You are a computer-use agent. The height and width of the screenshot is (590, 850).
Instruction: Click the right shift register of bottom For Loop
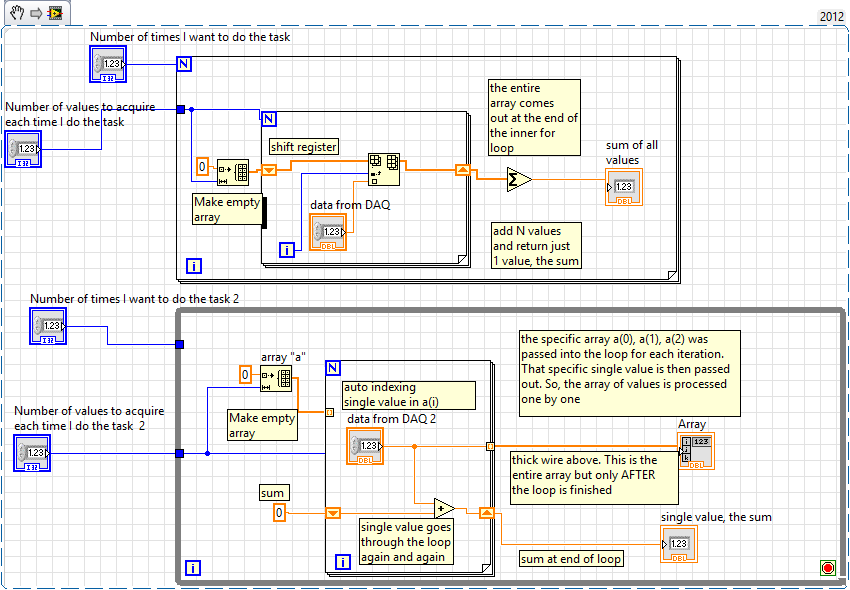[487, 513]
